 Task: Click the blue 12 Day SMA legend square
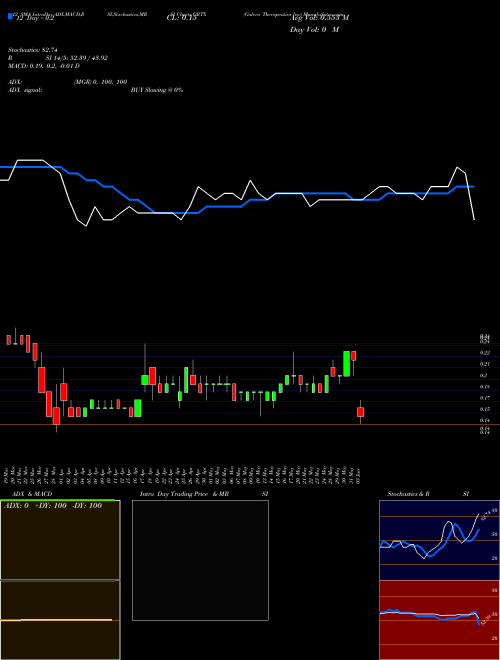coord(10,16)
